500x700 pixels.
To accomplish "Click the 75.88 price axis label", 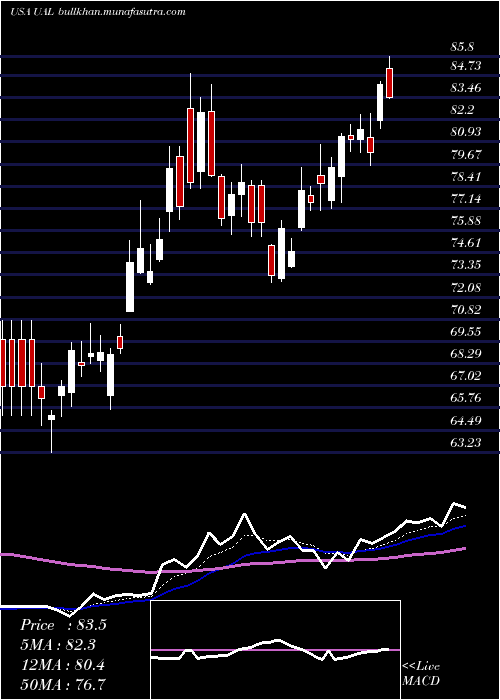I will pyautogui.click(x=466, y=221).
